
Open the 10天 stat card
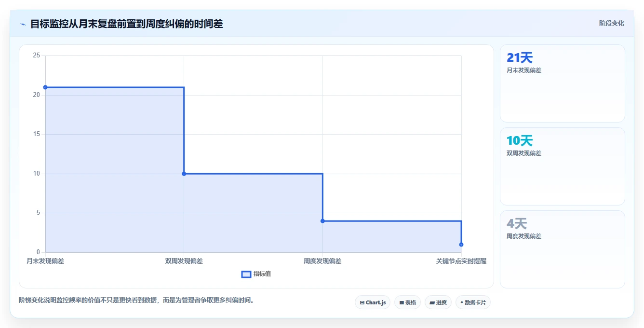[x=563, y=166]
